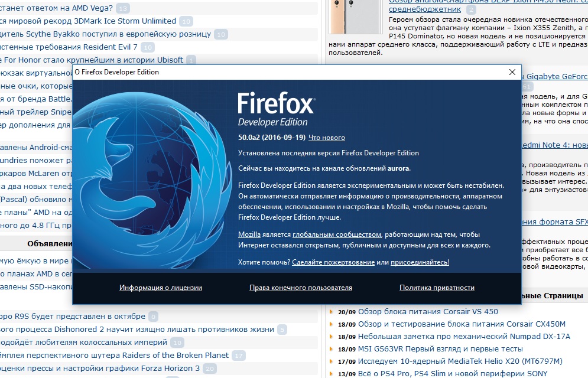Open the 'колоссальных империй' news headline
588x378 pixels.
click(x=84, y=343)
